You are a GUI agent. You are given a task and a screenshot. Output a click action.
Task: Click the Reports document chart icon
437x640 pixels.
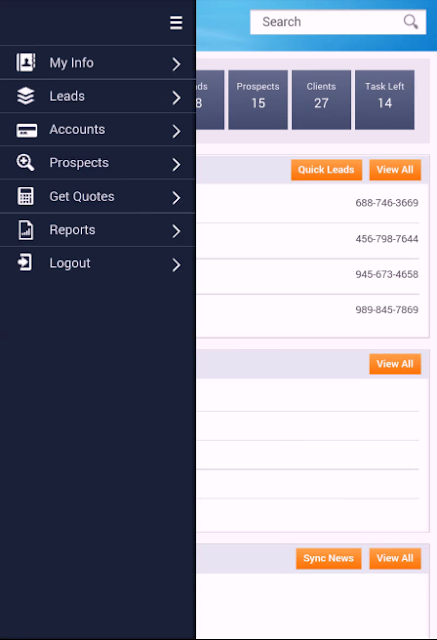26,230
